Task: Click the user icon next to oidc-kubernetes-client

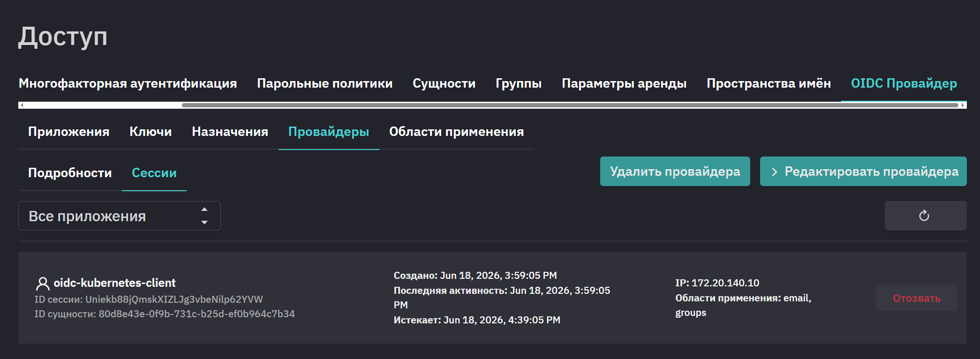Action: point(43,283)
